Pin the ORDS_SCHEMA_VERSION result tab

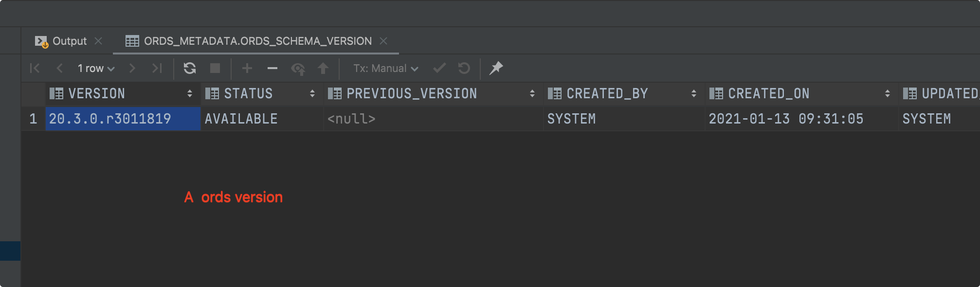[496, 69]
